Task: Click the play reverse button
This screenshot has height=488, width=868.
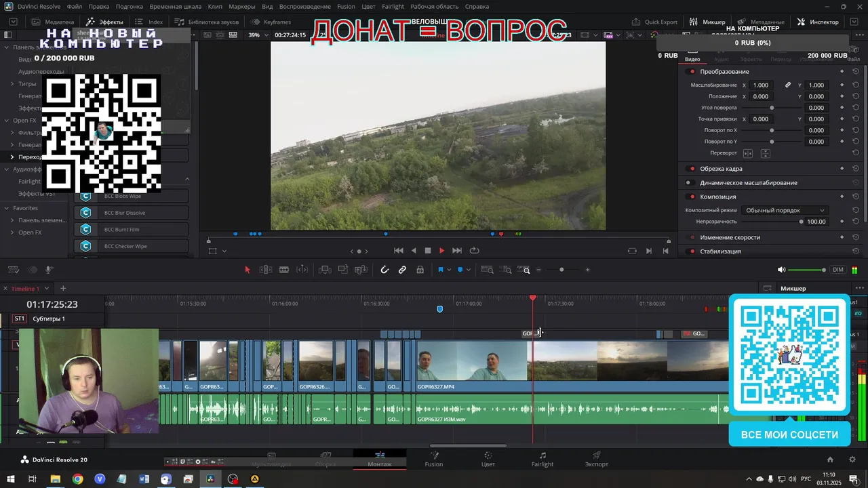Action: 414,251
